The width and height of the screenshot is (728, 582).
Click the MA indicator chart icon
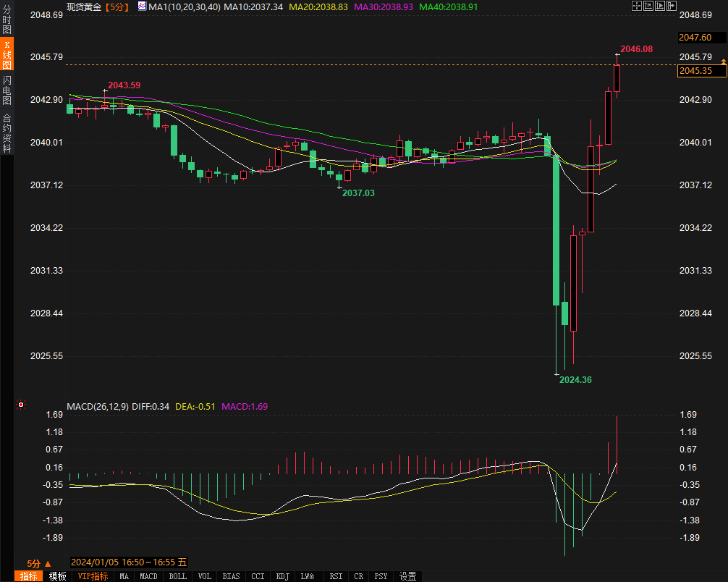click(x=142, y=7)
